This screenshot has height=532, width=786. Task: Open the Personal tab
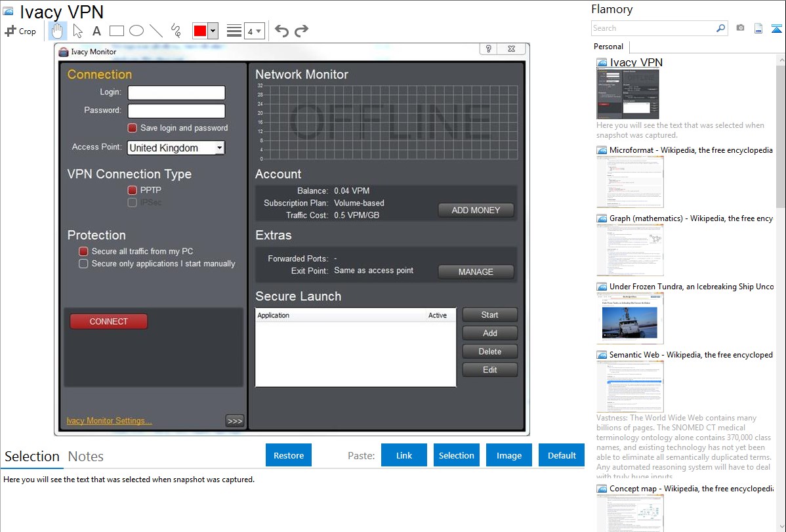point(608,47)
